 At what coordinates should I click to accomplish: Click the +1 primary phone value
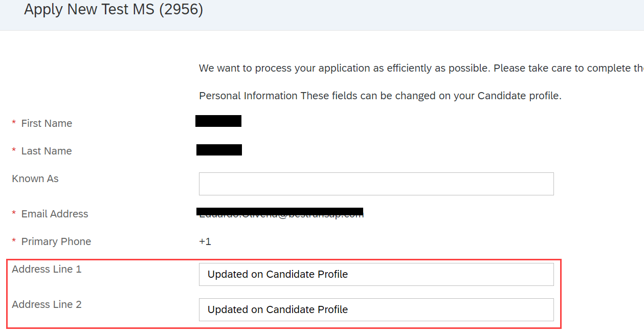pos(205,241)
